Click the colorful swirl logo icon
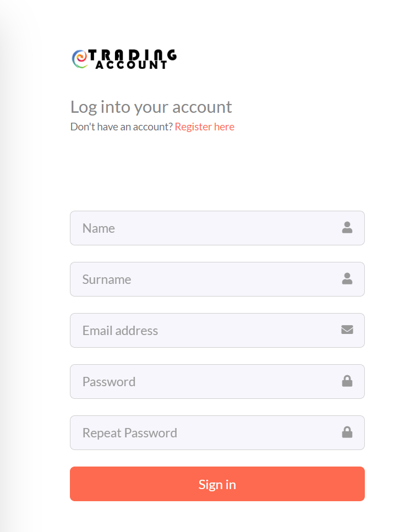405x532 pixels. point(80,59)
